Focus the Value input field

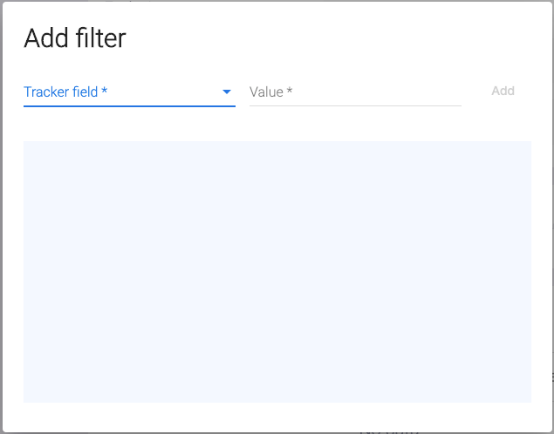pyautogui.click(x=355, y=92)
